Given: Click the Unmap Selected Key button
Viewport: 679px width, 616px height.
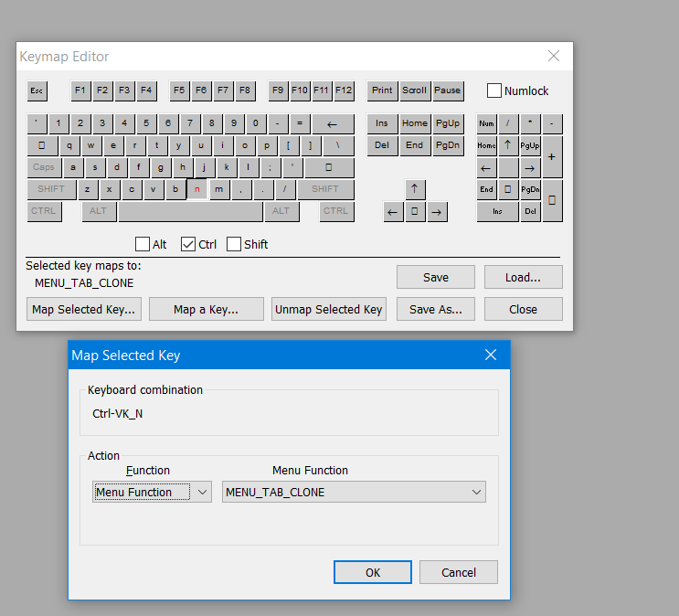Looking at the screenshot, I should (329, 309).
